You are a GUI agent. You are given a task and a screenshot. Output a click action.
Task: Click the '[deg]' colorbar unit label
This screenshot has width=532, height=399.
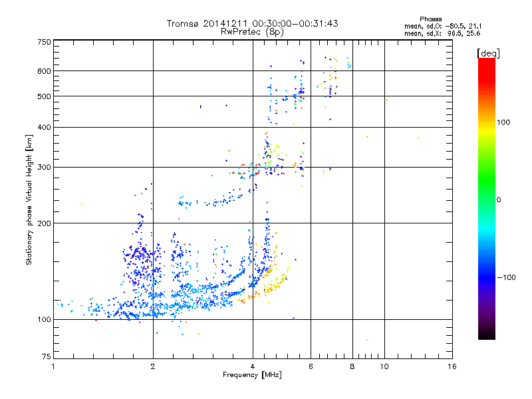click(x=488, y=54)
